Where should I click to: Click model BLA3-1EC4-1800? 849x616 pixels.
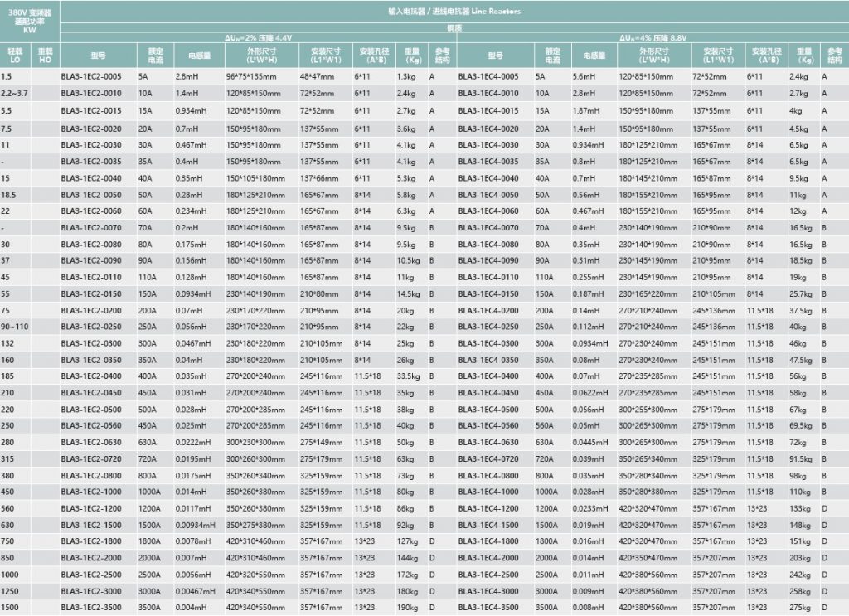point(488,541)
